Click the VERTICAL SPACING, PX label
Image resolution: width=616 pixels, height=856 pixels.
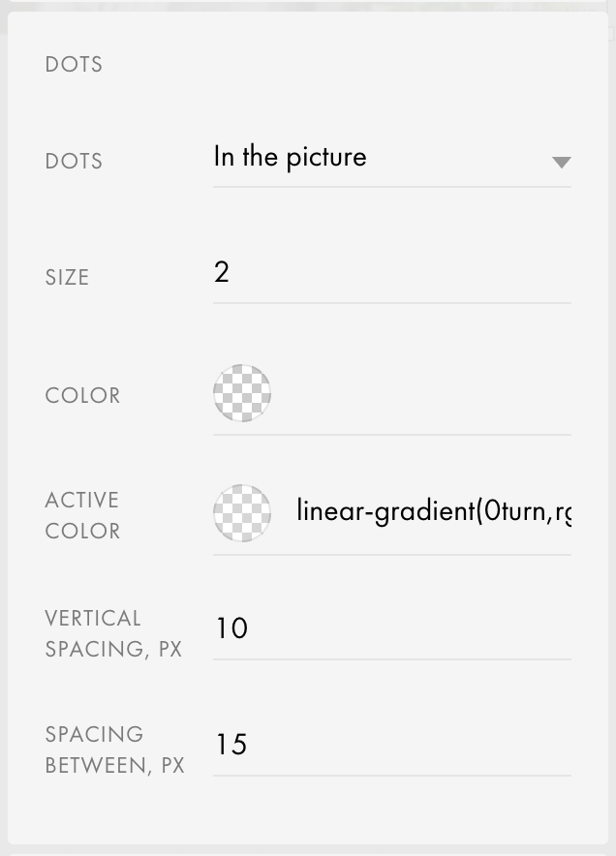point(113,633)
